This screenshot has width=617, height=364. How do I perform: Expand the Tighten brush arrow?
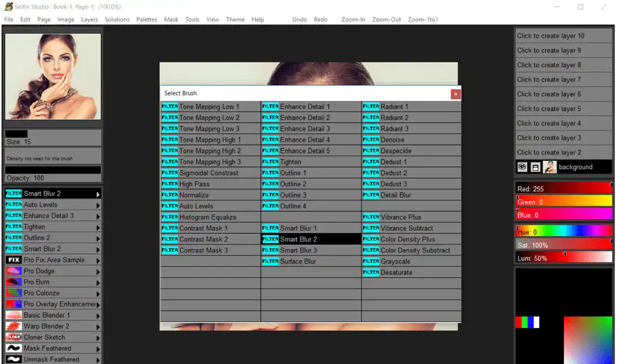[98, 227]
